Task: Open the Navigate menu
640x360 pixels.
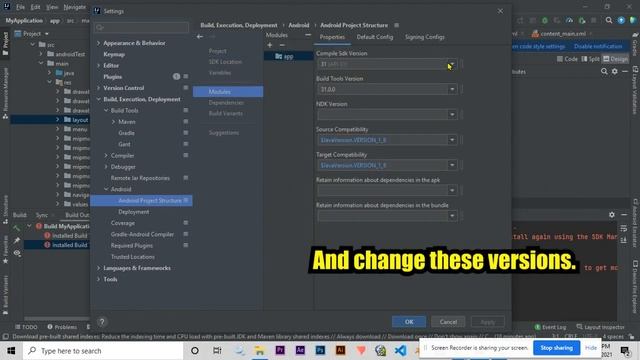Action: [x=75, y=7]
